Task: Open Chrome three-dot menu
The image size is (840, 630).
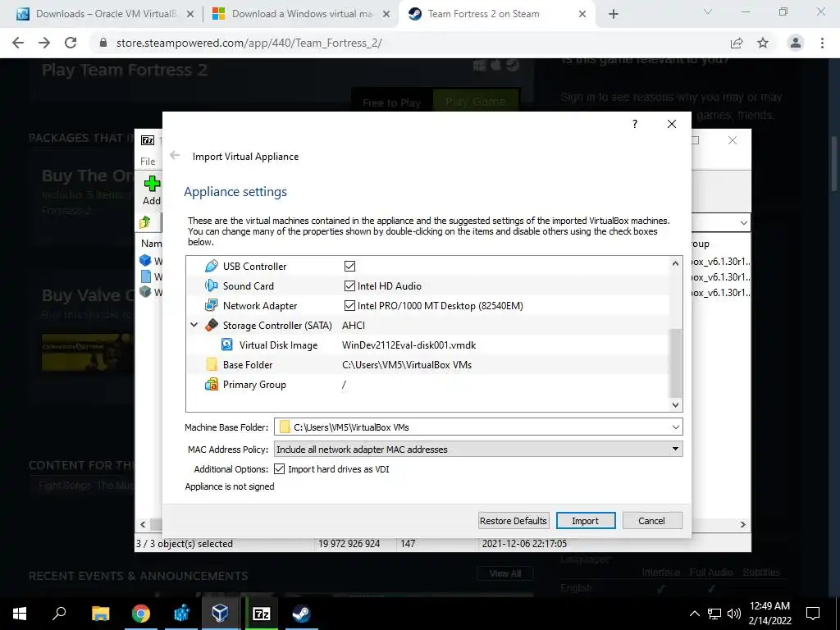Action: coord(822,43)
